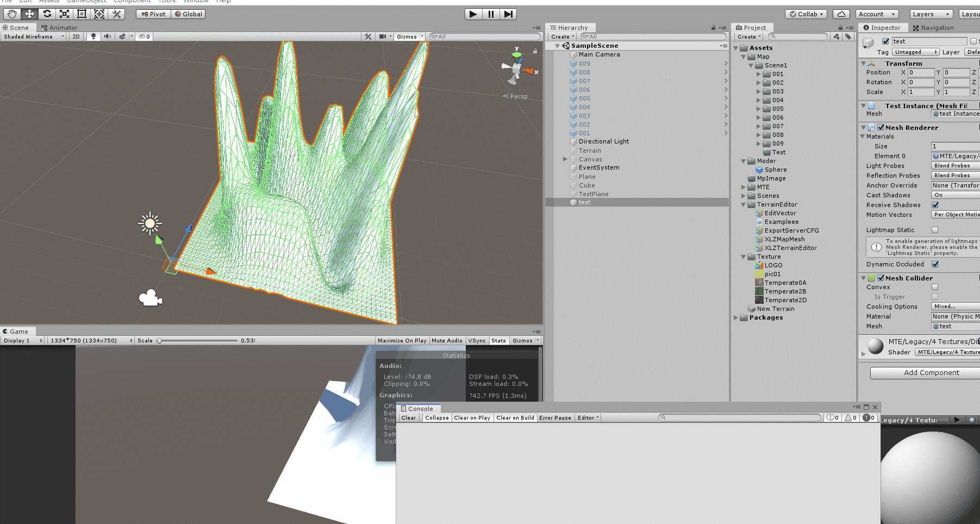
Task: Expand the Canvas object in Hierarchy
Action: (565, 159)
